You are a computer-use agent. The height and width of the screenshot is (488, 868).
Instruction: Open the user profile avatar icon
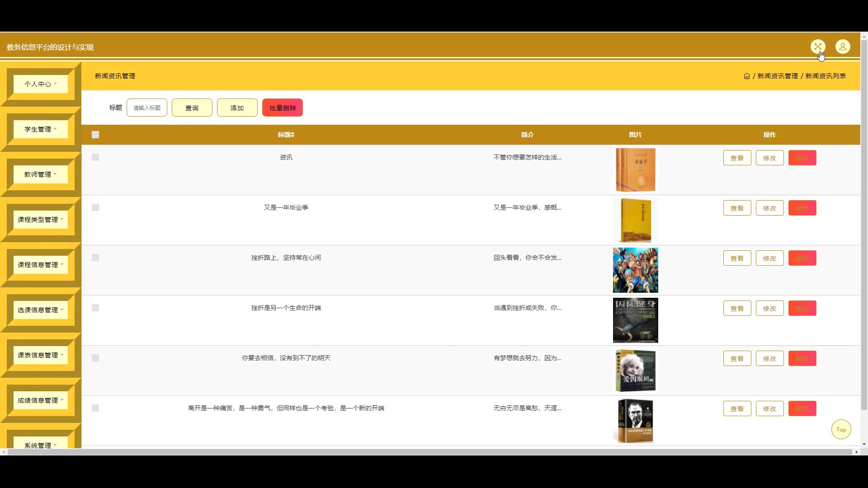click(843, 47)
